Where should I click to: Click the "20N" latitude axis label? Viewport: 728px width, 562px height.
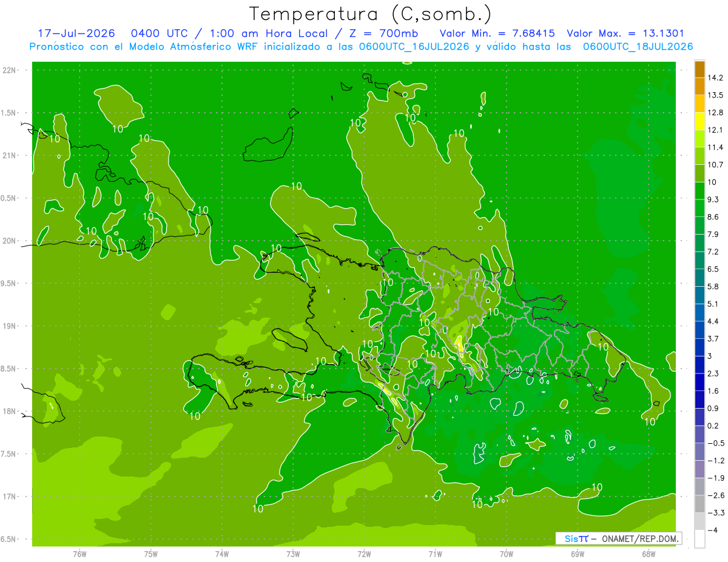pyautogui.click(x=8, y=241)
